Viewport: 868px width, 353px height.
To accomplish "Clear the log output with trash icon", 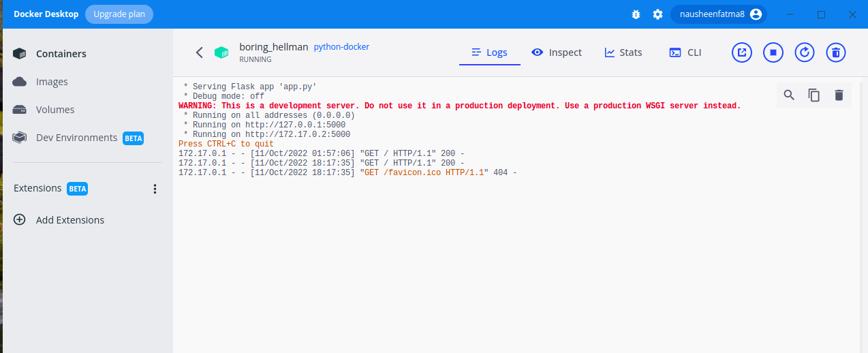I will point(839,95).
